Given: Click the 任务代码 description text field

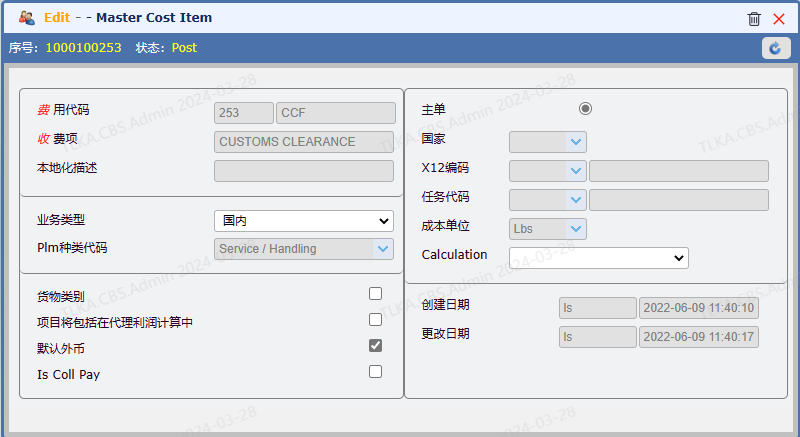Looking at the screenshot, I should tap(679, 200).
